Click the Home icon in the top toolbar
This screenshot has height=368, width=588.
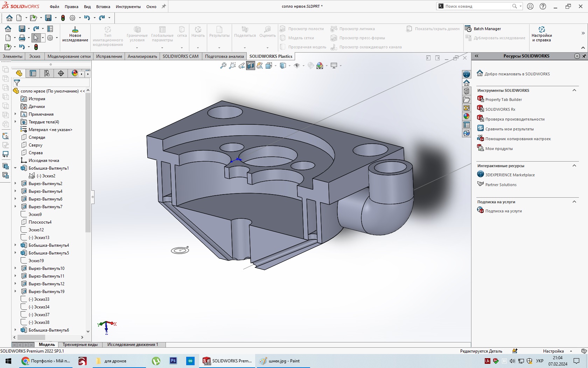tap(9, 18)
